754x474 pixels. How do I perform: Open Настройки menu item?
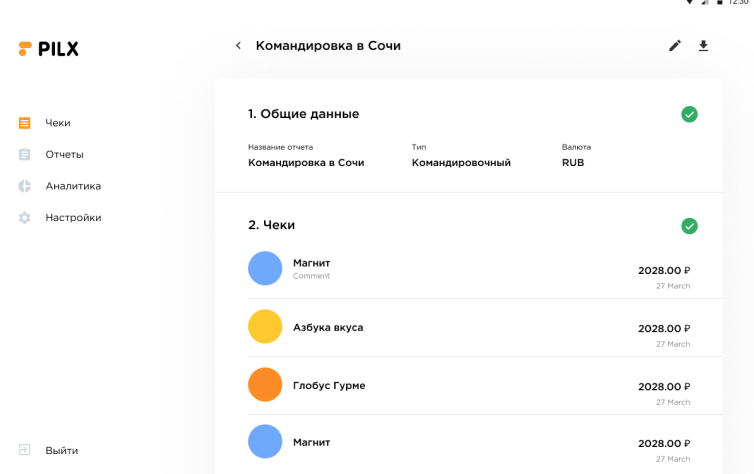tap(73, 217)
